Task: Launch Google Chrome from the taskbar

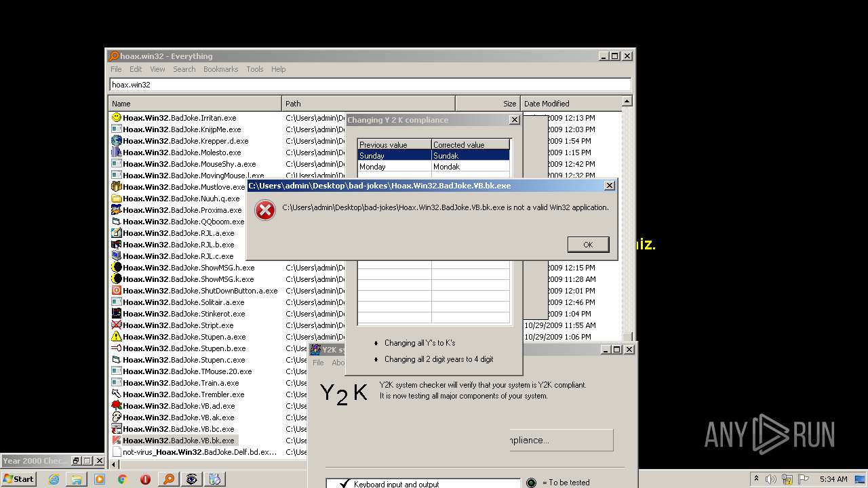Action: coord(122,479)
